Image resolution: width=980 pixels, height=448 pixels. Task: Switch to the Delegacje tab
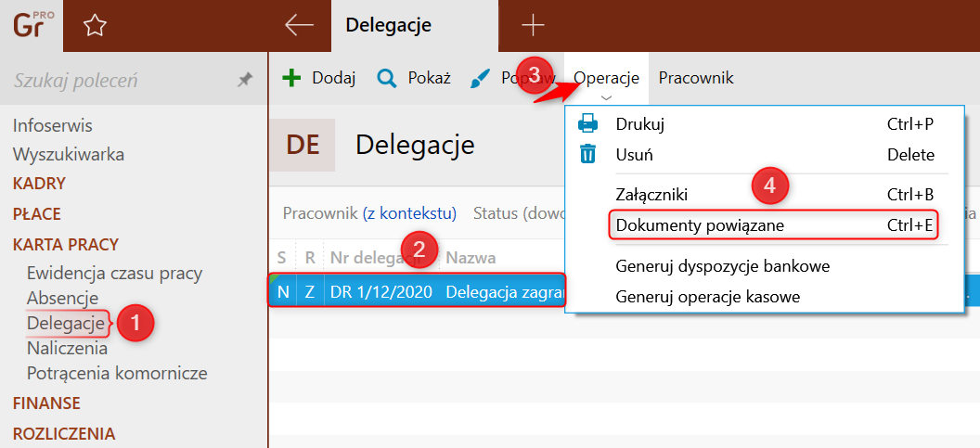click(388, 25)
